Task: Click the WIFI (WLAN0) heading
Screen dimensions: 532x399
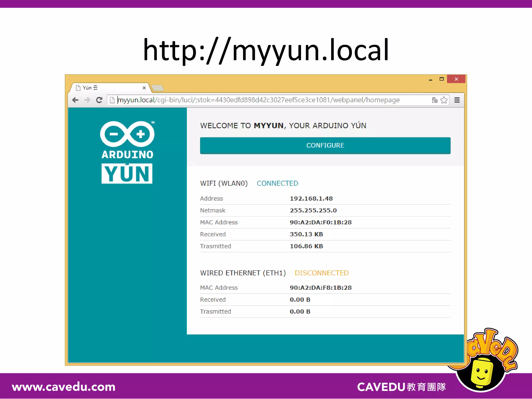Action: [x=224, y=183]
